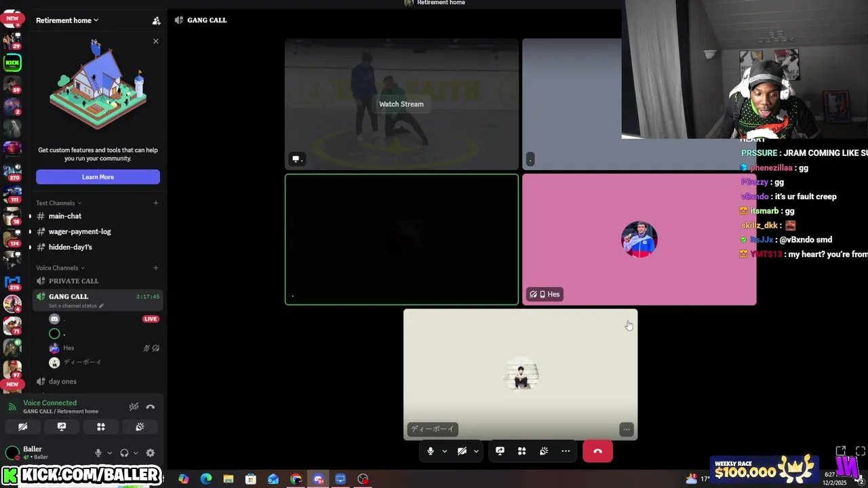
Task: Open File Explorer from the taskbar
Action: (229, 479)
